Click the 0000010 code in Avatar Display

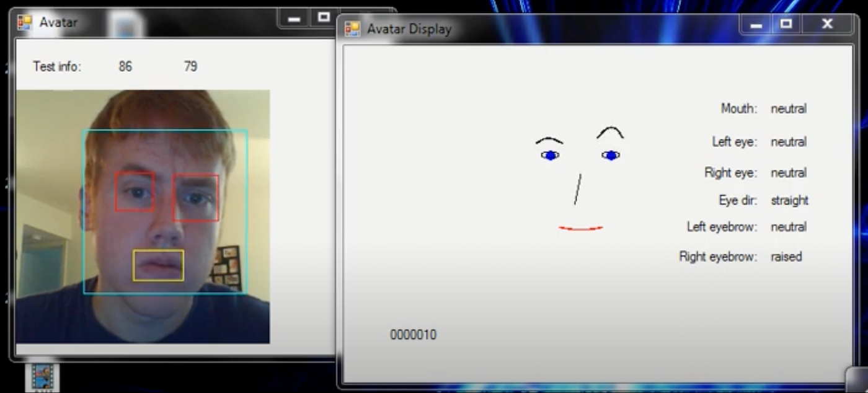point(413,335)
